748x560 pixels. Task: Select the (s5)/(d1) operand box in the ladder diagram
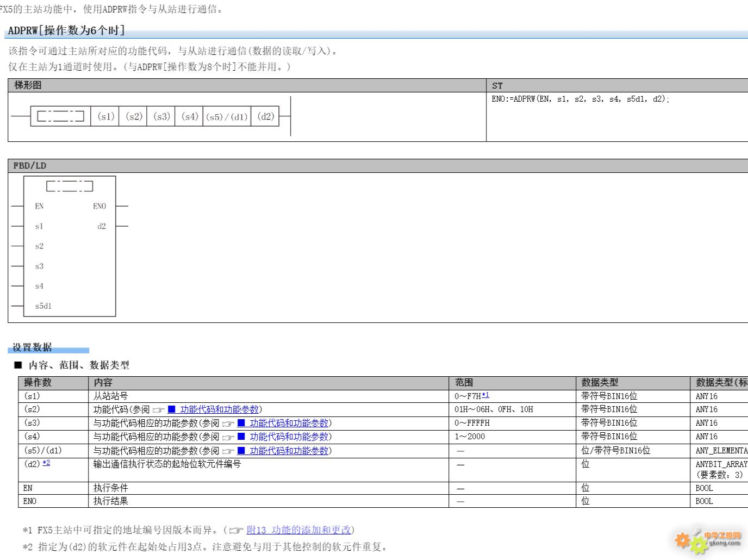227,116
